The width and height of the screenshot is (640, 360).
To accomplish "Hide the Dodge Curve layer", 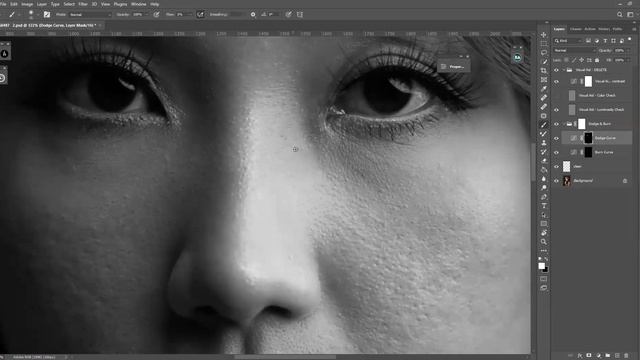I will point(556,138).
